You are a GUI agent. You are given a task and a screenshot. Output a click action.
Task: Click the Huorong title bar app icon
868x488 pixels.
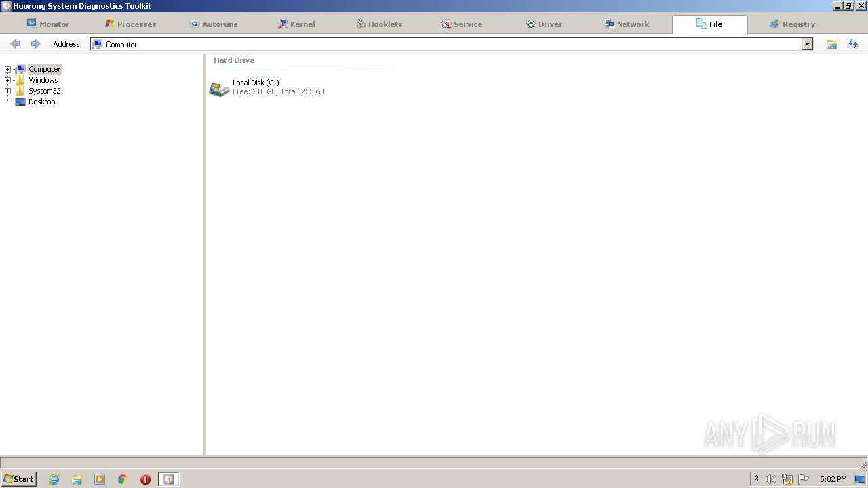pos(6,6)
